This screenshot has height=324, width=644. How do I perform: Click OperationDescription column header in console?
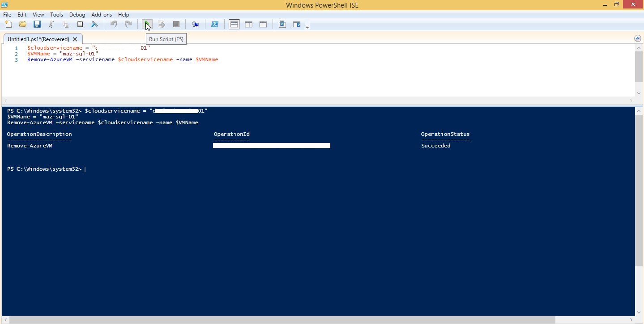[39, 134]
